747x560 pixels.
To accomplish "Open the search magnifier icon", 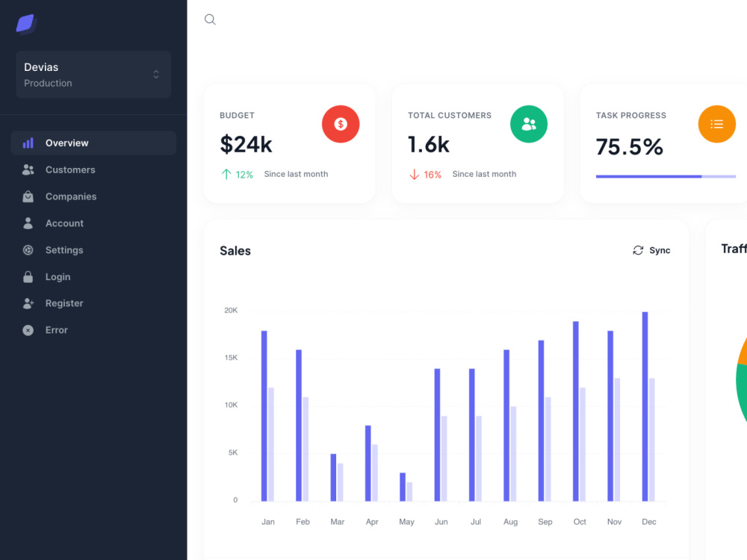I will point(210,19).
